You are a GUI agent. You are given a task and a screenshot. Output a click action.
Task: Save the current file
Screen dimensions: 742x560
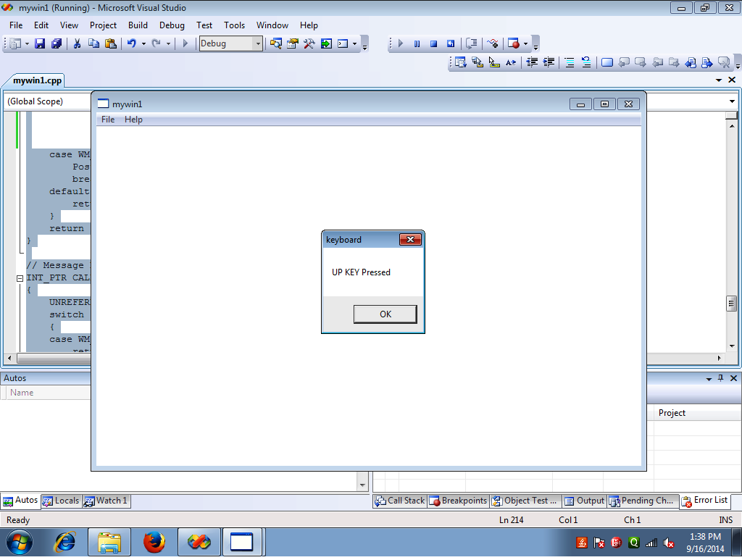tap(39, 43)
